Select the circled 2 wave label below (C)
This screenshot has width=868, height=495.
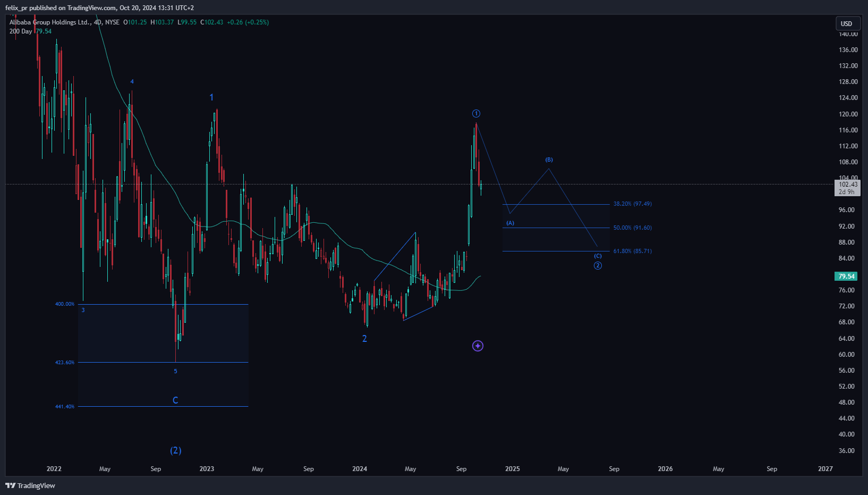pyautogui.click(x=598, y=265)
